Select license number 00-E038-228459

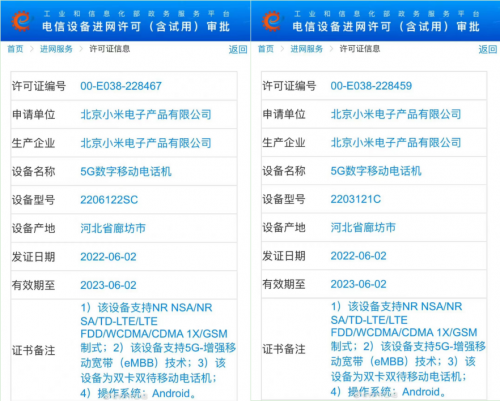tap(371, 86)
